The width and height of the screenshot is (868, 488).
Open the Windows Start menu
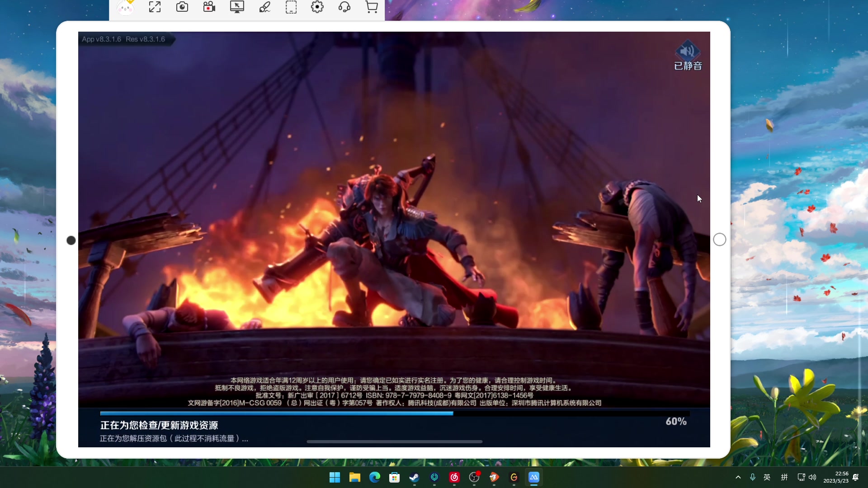(335, 477)
